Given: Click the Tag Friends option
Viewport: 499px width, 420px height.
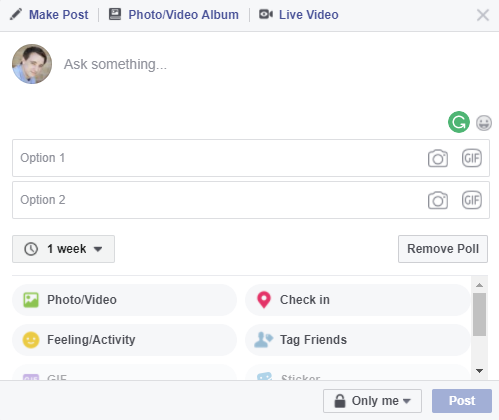Looking at the screenshot, I should [x=358, y=340].
